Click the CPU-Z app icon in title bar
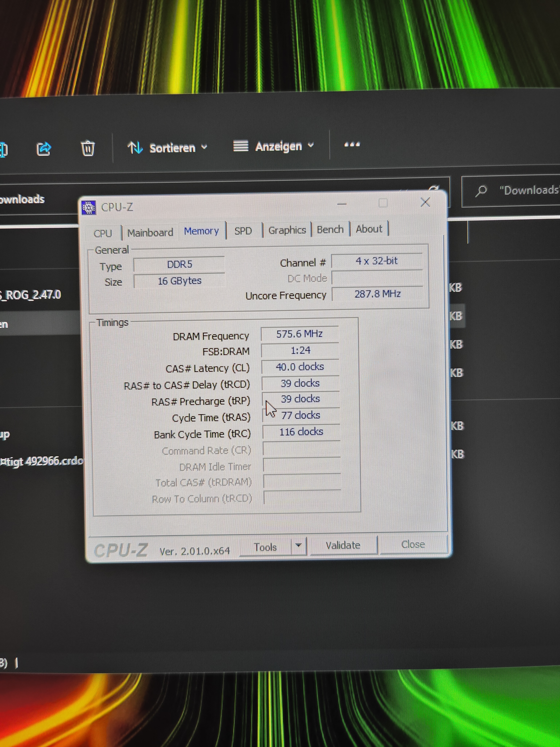This screenshot has width=560, height=747. 89,208
